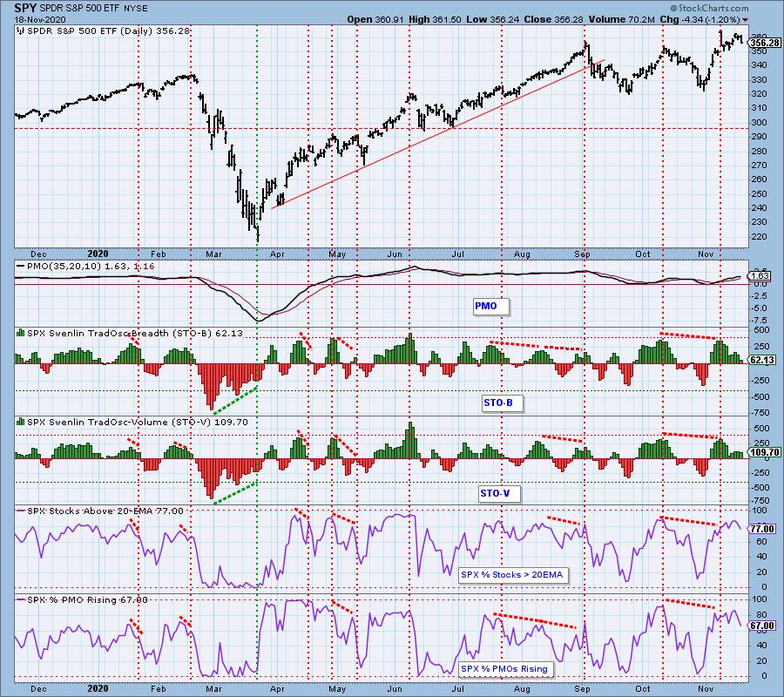Click the Nov label on bottom time axis
Viewport: 784px width, 697px height.
pyautogui.click(x=706, y=688)
